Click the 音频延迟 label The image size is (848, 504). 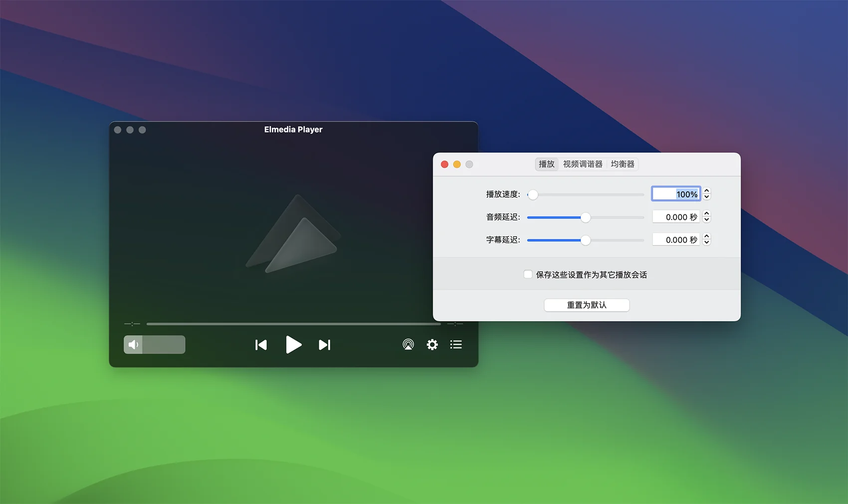pyautogui.click(x=503, y=217)
